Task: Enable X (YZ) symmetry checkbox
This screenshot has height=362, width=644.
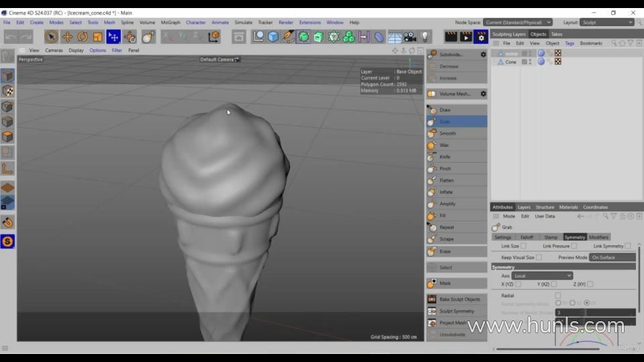Action: pyautogui.click(x=518, y=284)
